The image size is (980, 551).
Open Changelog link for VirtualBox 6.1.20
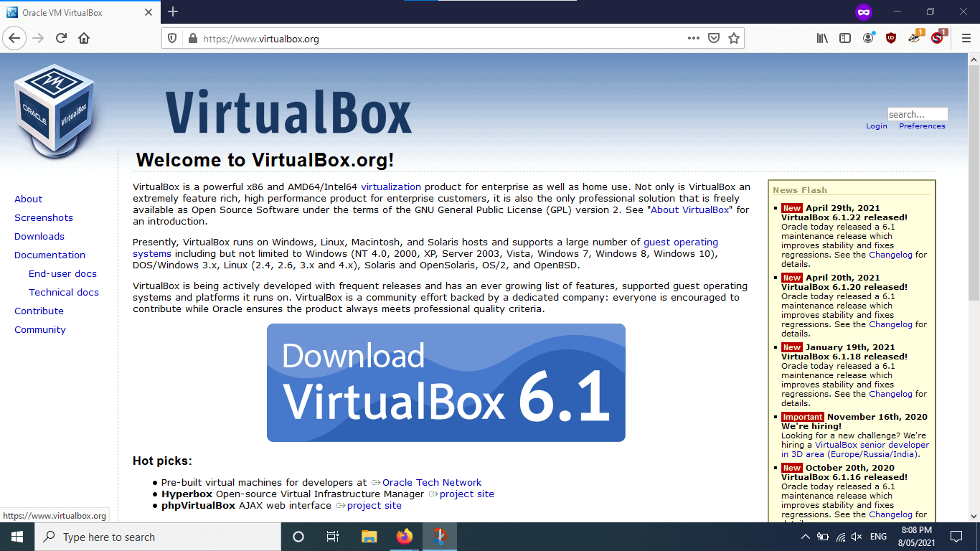pyautogui.click(x=890, y=324)
